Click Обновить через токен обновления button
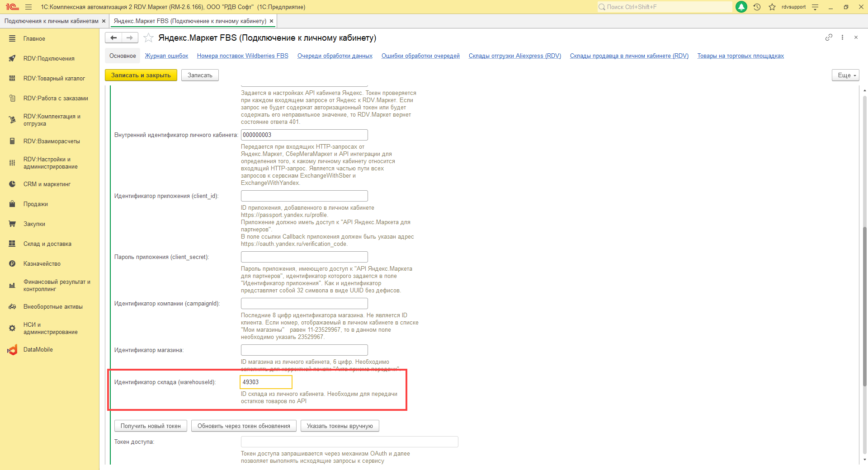Screen dimensions: 868x470 point(244,426)
